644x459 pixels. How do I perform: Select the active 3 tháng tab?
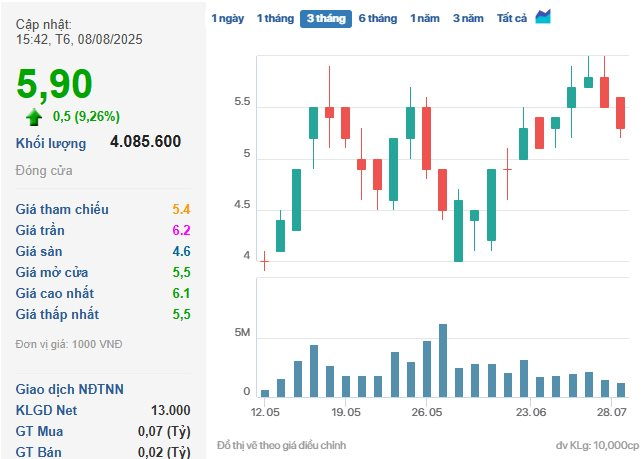pyautogui.click(x=326, y=18)
